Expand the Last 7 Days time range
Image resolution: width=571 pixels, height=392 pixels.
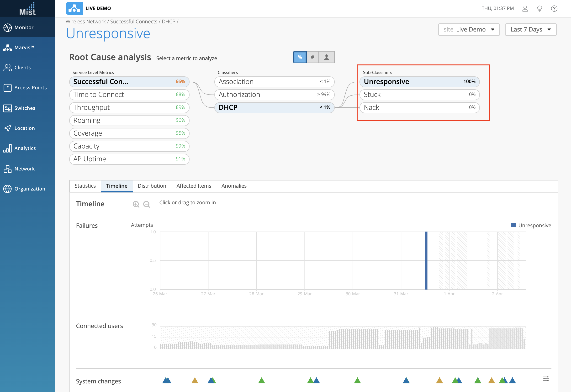(530, 30)
